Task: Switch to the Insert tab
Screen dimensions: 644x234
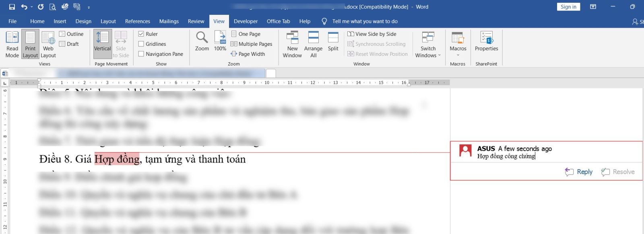Action: point(60,21)
